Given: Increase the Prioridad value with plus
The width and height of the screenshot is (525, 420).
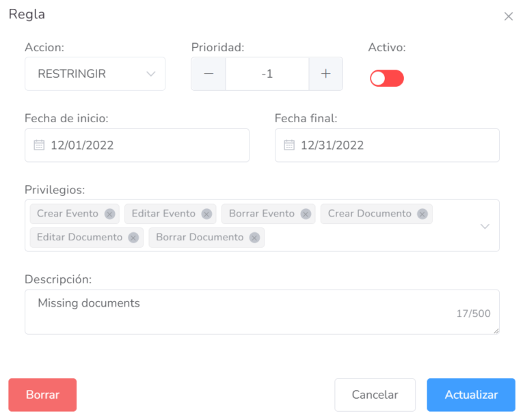Looking at the screenshot, I should (326, 74).
